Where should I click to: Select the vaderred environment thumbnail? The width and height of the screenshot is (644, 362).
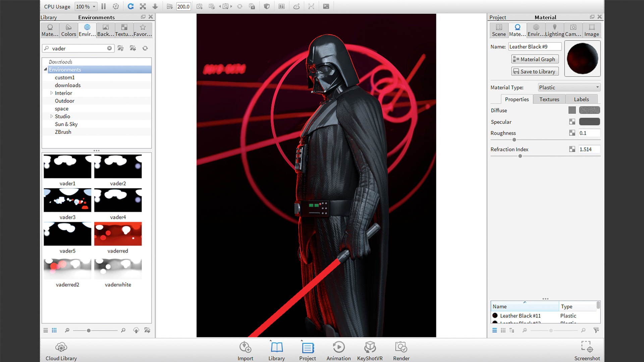[118, 234]
